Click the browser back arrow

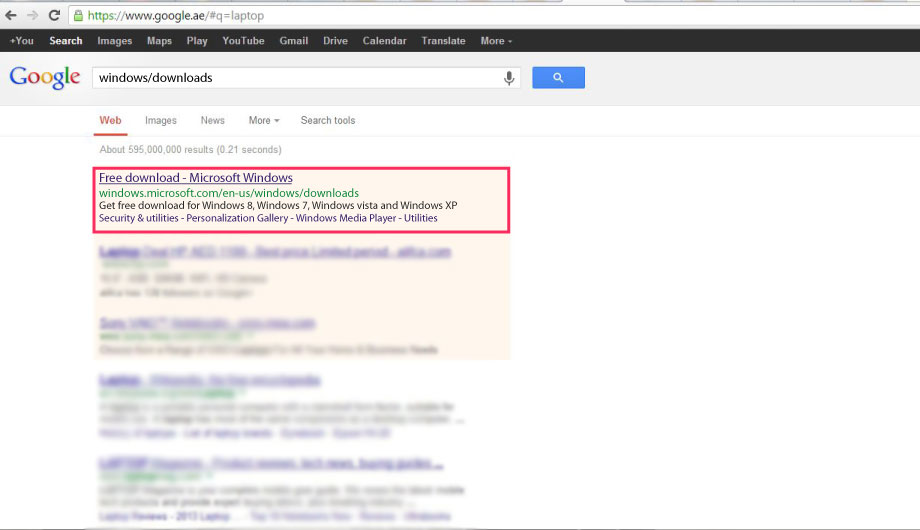coord(11,15)
